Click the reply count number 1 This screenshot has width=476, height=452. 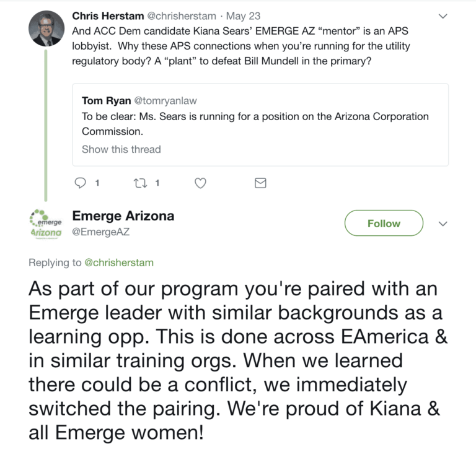[97, 183]
